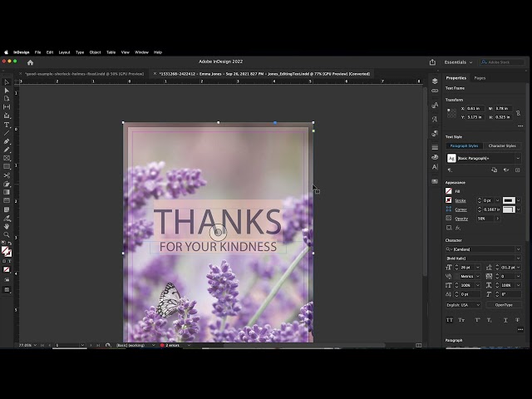The width and height of the screenshot is (532, 399).
Task: Select the Selection tool
Action: (7, 82)
